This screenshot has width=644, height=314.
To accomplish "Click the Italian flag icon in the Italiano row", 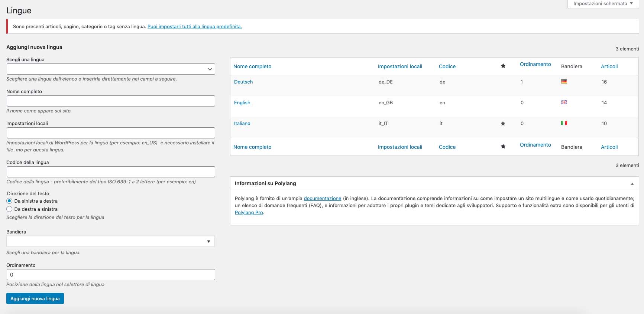I will (x=564, y=123).
